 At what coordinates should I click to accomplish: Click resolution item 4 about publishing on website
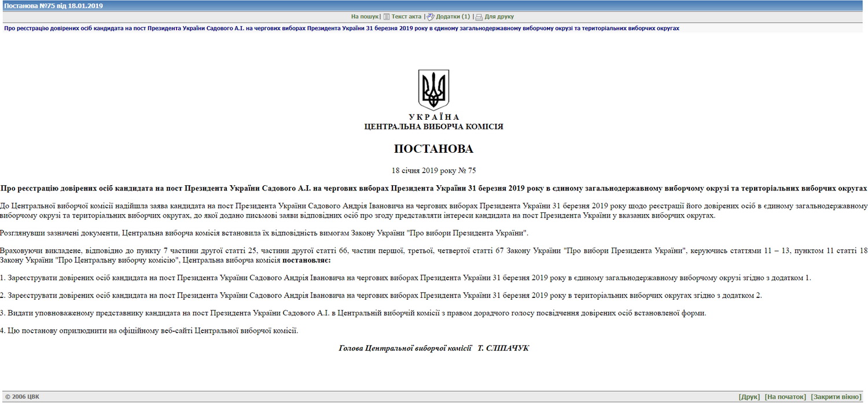tap(149, 331)
